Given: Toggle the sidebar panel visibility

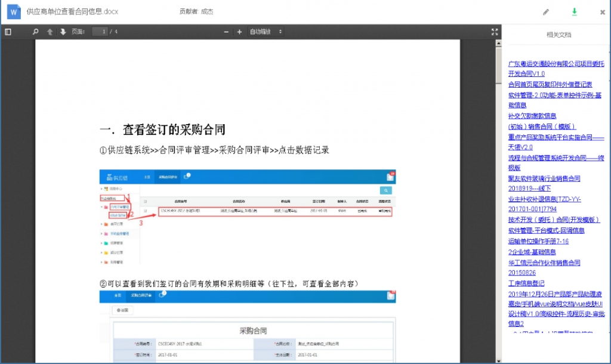Looking at the screenshot, I should point(7,32).
